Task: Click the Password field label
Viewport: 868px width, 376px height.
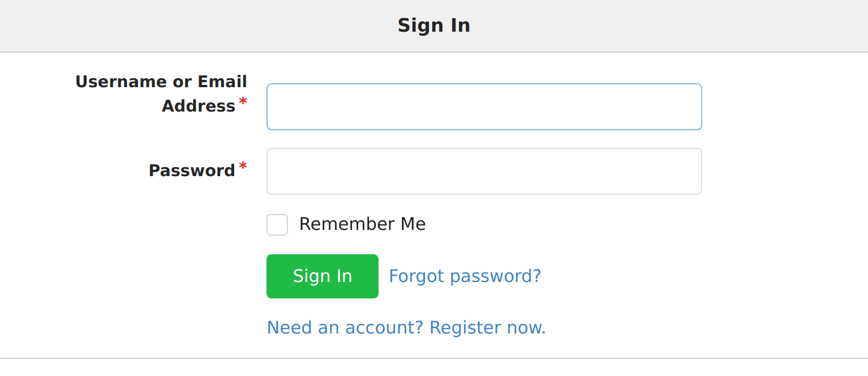Action: point(192,170)
